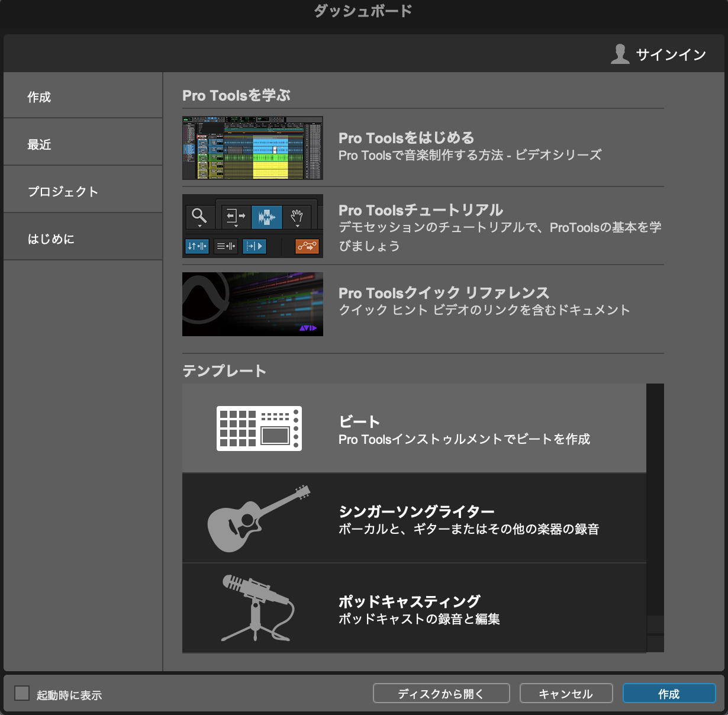Choose the ビート template title
Screen dimensions: 728x715
[x=359, y=421]
